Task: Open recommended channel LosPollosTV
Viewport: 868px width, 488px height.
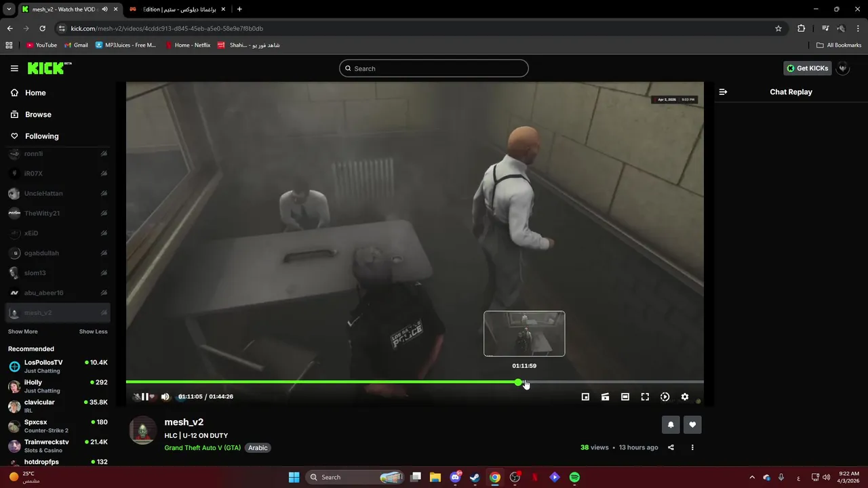Action: [x=58, y=366]
